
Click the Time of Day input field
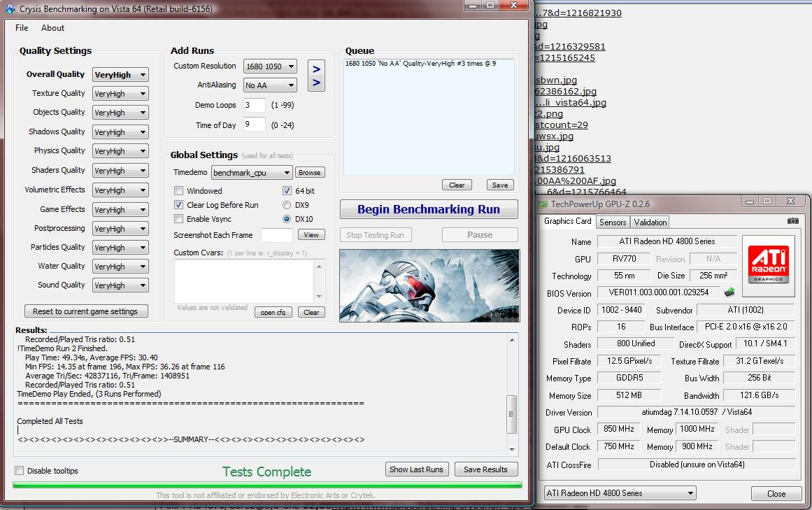click(255, 125)
